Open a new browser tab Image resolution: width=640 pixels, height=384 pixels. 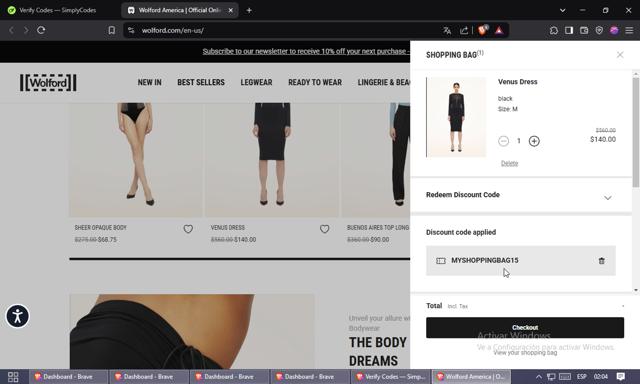pyautogui.click(x=249, y=10)
